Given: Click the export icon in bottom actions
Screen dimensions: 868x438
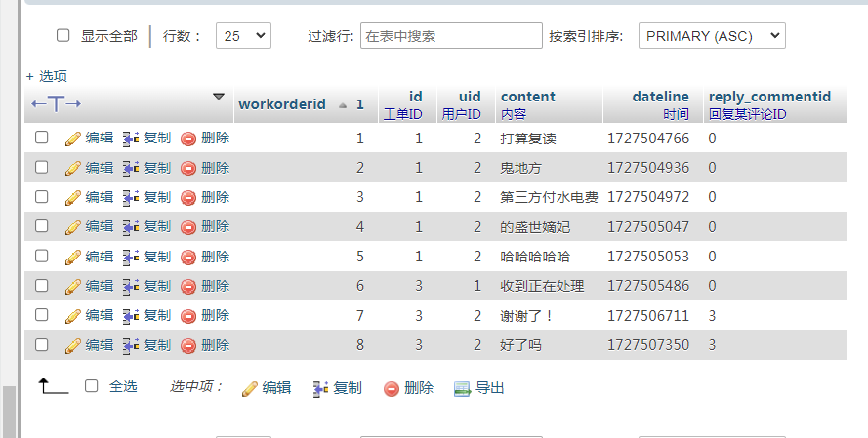Looking at the screenshot, I should click(x=463, y=388).
